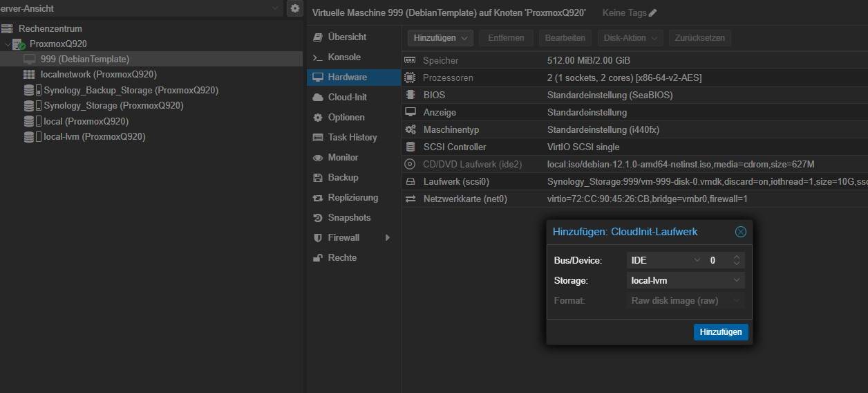Click the pencil icon next to Keine Tags
Viewport: 868px width, 393px height.
pos(652,13)
